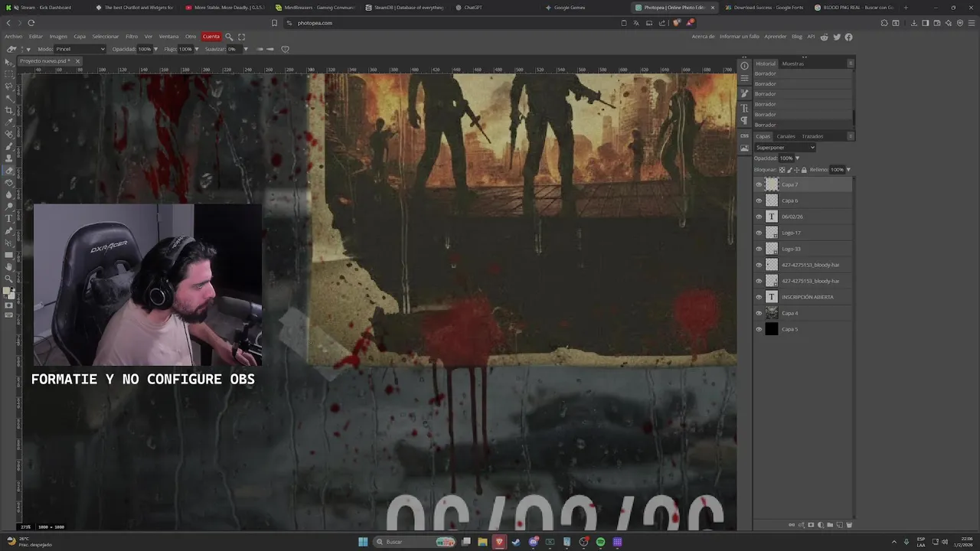Switch to the Canales tab
The width and height of the screenshot is (980, 551).
786,136
